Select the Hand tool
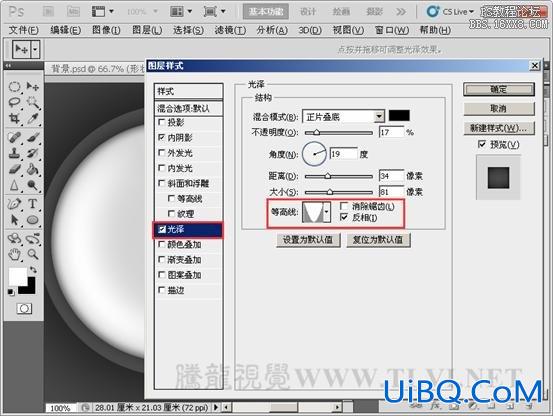The width and height of the screenshot is (553, 416). [14, 254]
